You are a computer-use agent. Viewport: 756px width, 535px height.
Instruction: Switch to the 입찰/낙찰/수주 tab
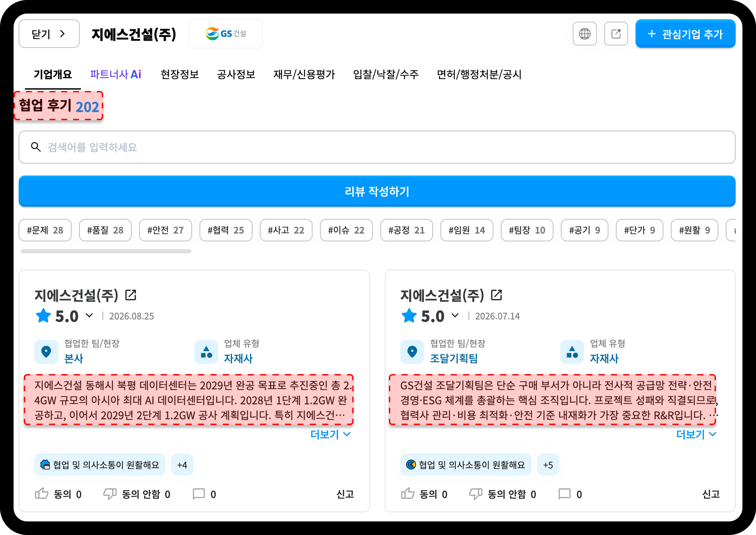(x=385, y=74)
